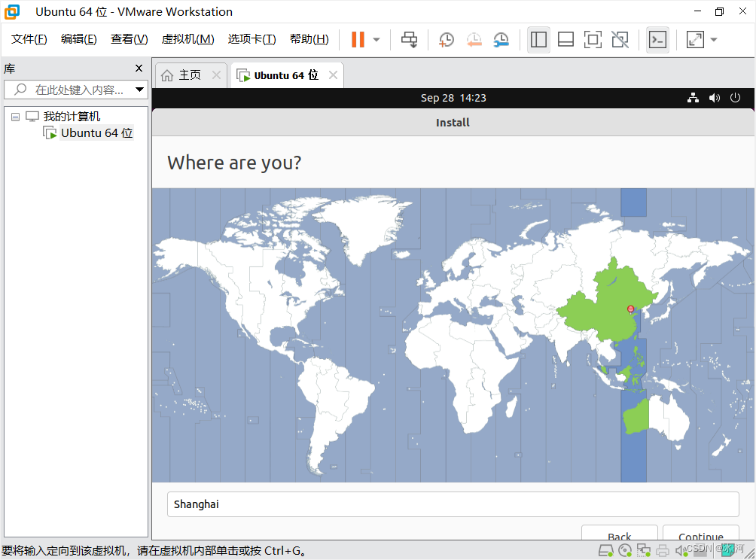The image size is (756, 560).
Task: Click the hard disk status icon
Action: pyautogui.click(x=605, y=550)
